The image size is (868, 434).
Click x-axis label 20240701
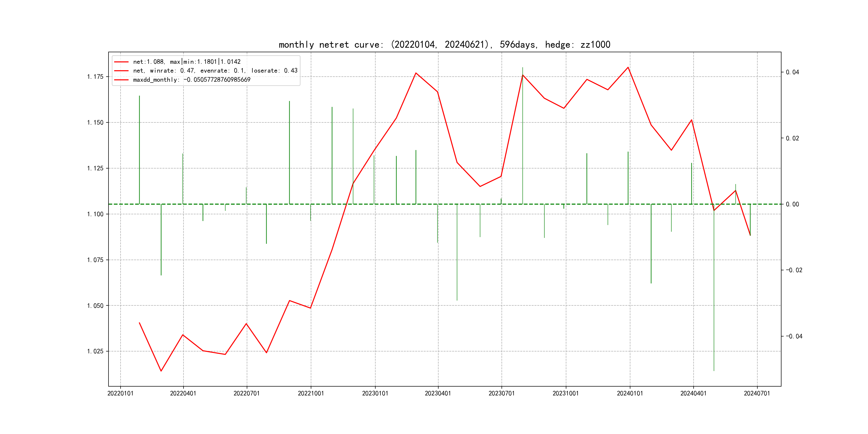(x=757, y=394)
